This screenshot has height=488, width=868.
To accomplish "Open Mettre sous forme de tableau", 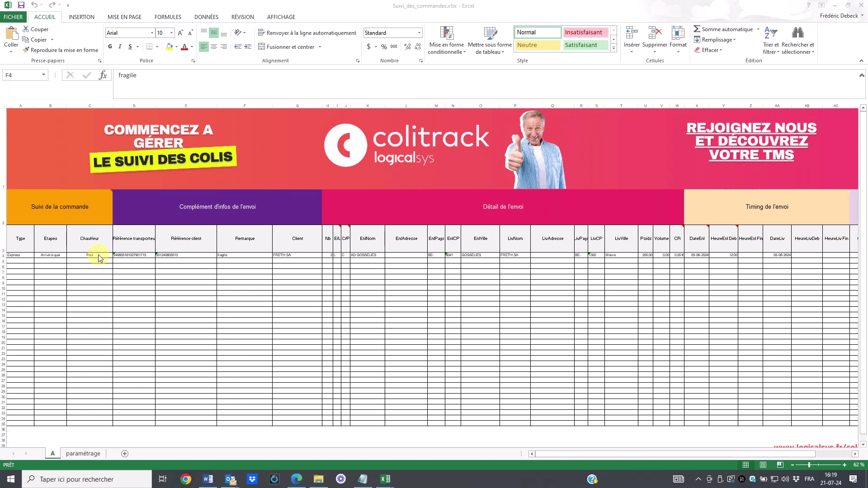I will point(490,40).
